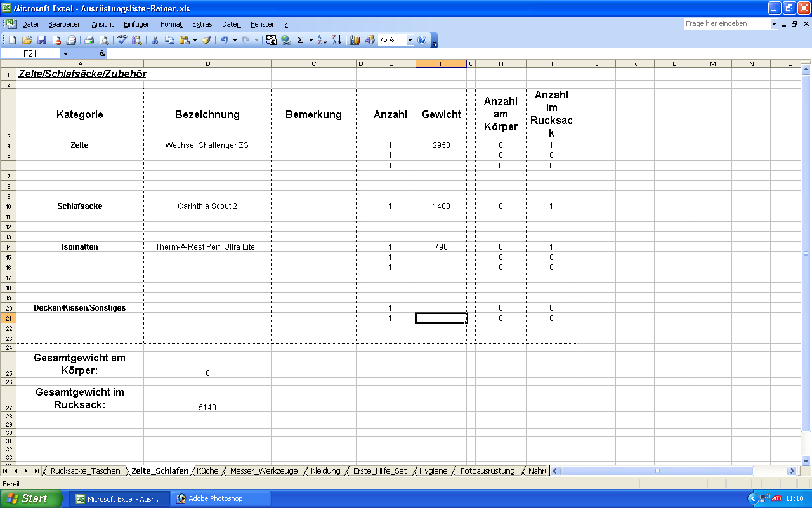The image size is (812, 508).
Task: Sort ascending with the A-Z icon
Action: click(x=322, y=40)
